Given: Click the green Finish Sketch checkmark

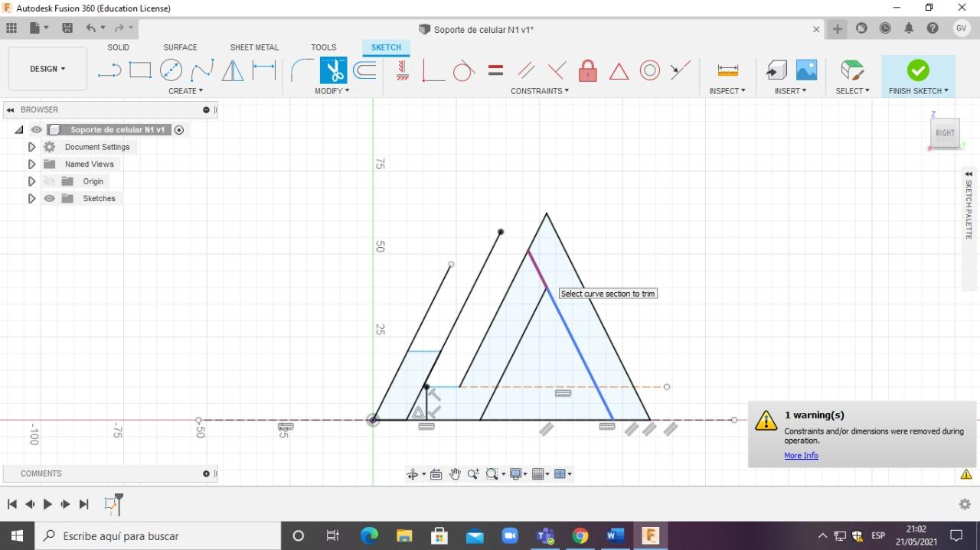Looking at the screenshot, I should pos(918,70).
